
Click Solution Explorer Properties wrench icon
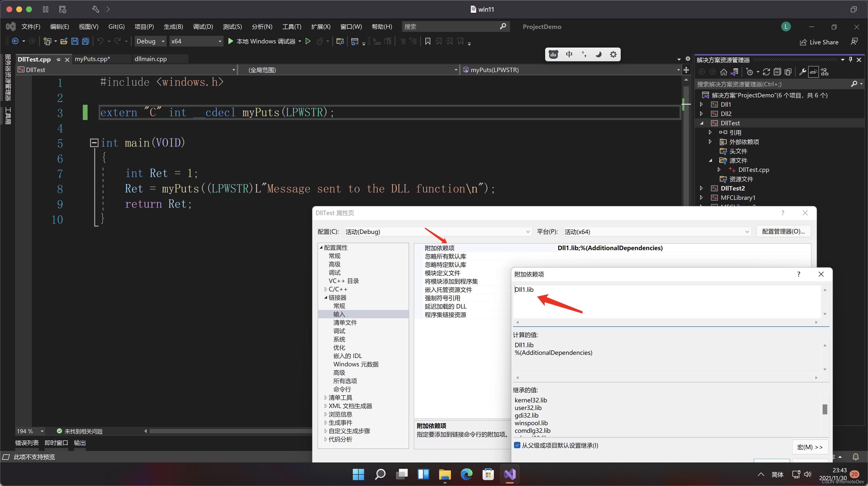[803, 72]
